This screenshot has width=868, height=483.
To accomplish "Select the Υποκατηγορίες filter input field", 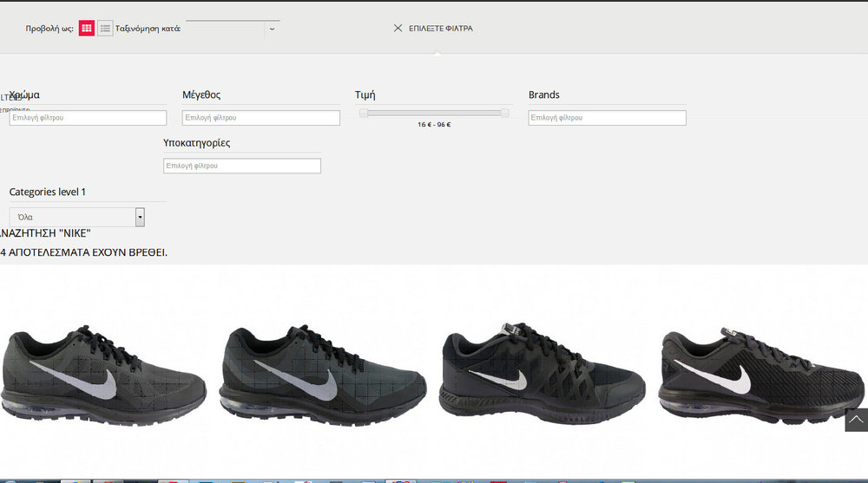I will click(242, 166).
